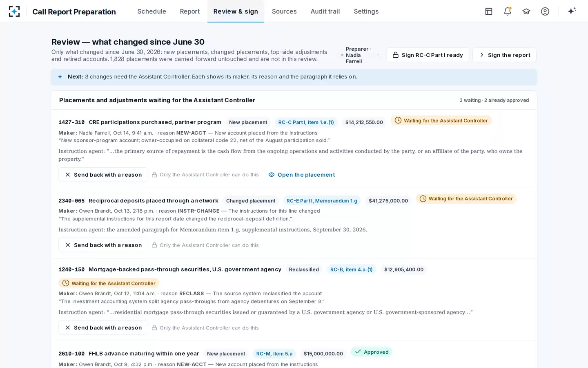Screen dimensions: 588x368
Task: Open the placement for 1427-310
Action: 302,175
